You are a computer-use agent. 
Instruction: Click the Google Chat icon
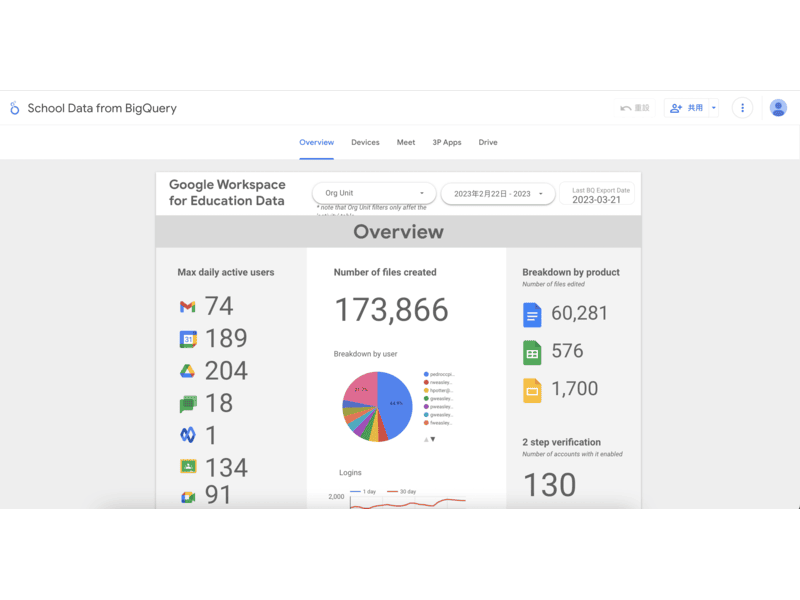point(188,404)
